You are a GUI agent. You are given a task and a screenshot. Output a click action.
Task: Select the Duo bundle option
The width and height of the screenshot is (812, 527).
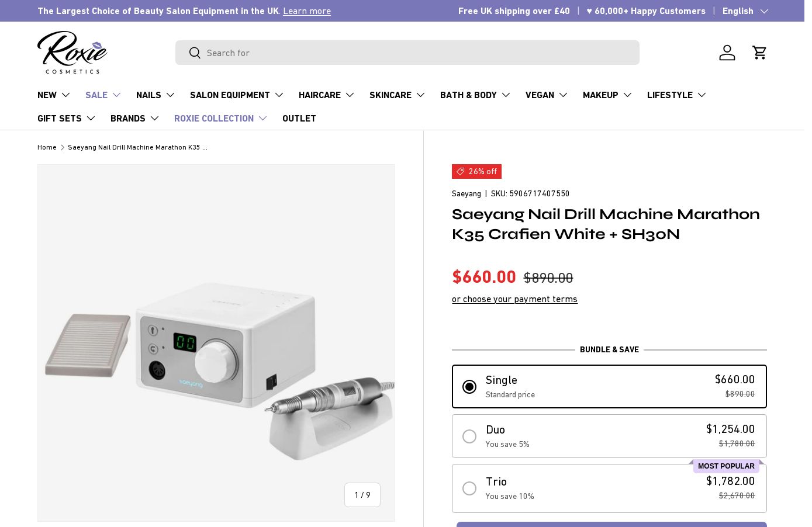[x=609, y=436]
